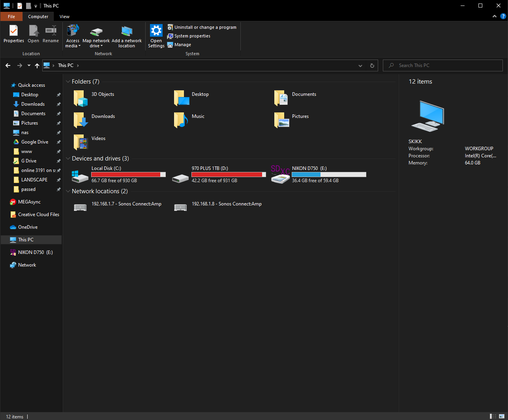The image size is (508, 420).
Task: Click the Search This PC field
Action: click(443, 65)
